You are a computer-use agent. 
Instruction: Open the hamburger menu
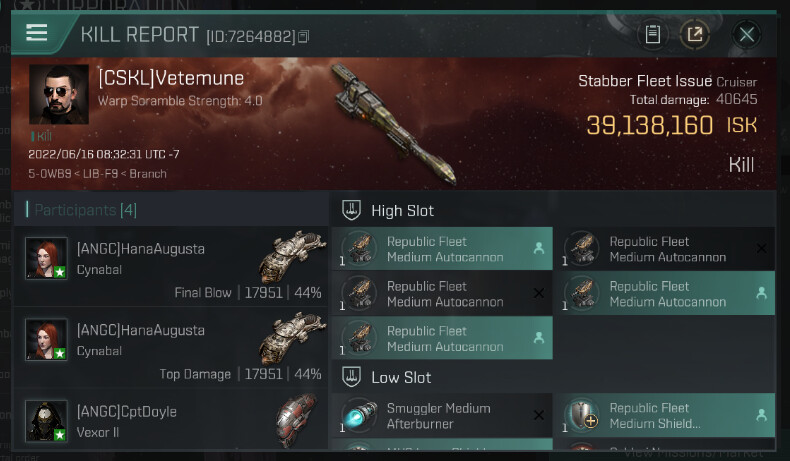(37, 32)
